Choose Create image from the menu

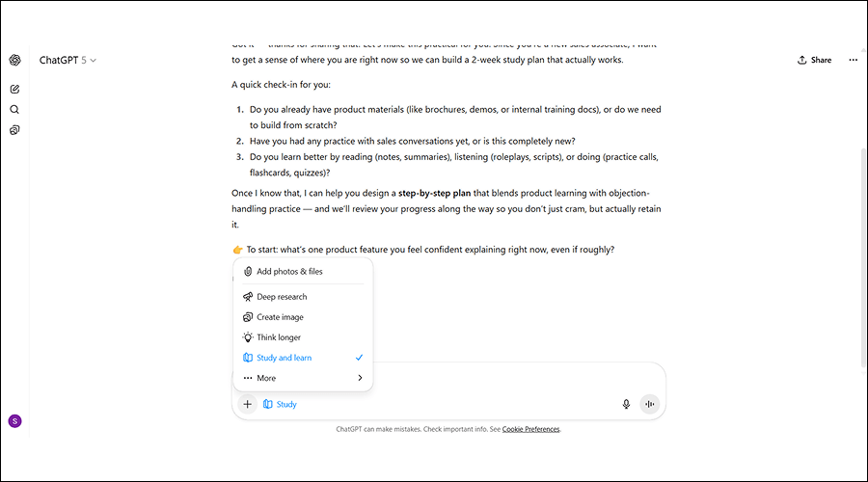(280, 317)
